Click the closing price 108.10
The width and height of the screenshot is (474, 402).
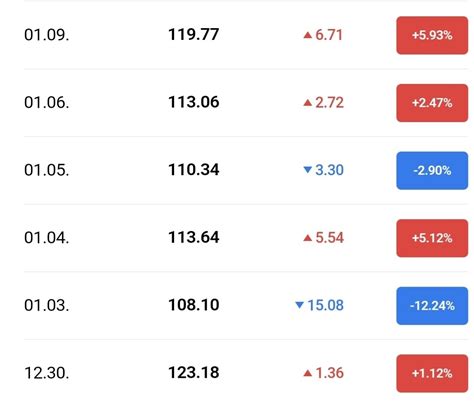[194, 305]
